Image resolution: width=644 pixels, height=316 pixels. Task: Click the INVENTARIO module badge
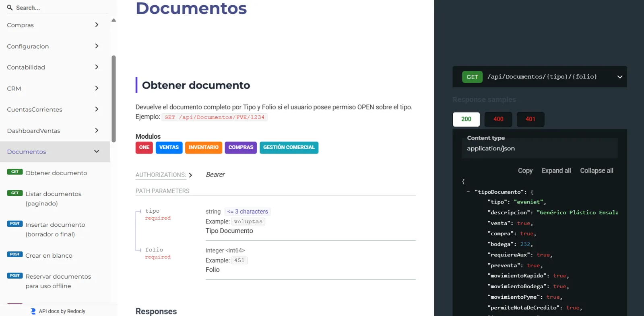pos(204,148)
